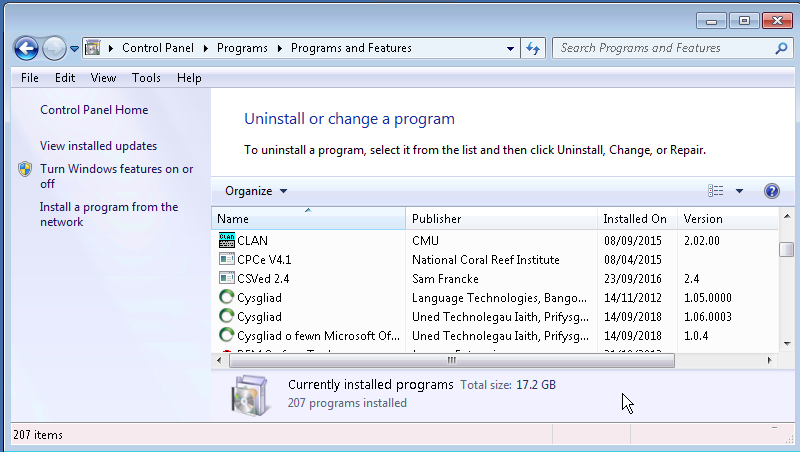Screen dimensions: 800x452
Task: Select Cysgliad 1.05.0000 green icon
Action: (227, 297)
